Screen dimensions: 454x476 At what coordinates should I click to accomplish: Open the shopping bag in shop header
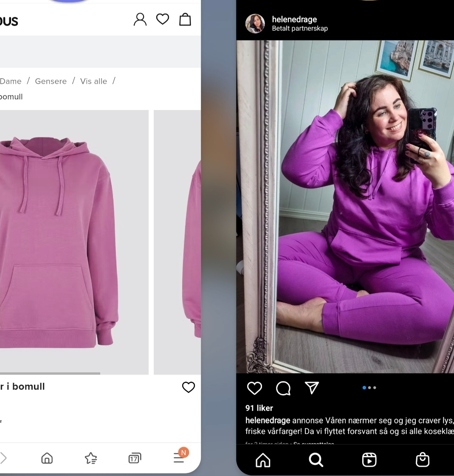pos(185,20)
